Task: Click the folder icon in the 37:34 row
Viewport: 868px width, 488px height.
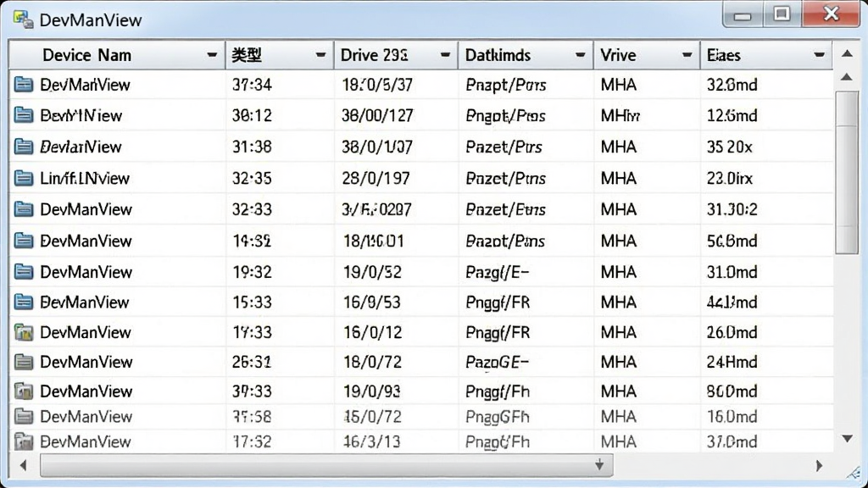Action: (23, 84)
